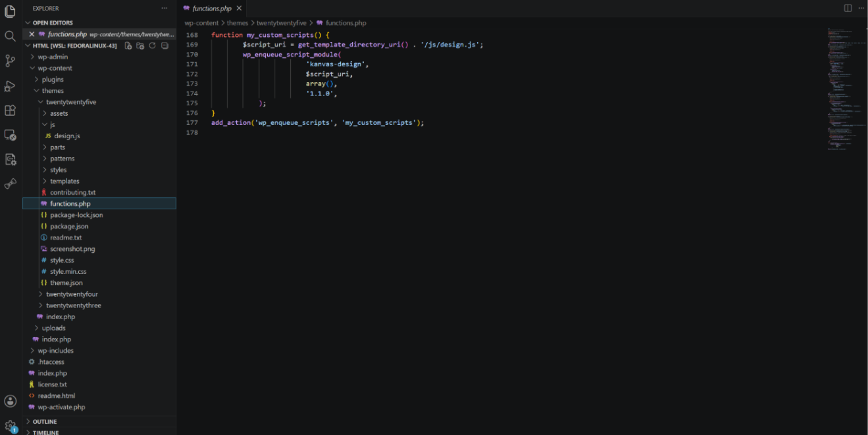The height and width of the screenshot is (435, 868).
Task: Click add_action call on line 177
Action: coord(231,123)
